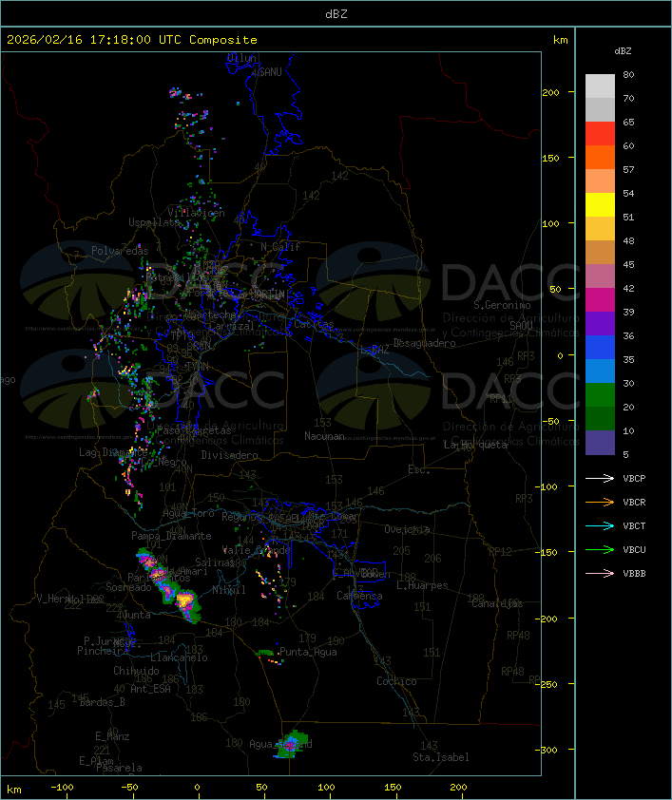Viewport: 672px width, 800px height.
Task: Click the 'Llancanelo' map label
Action: pos(179,658)
